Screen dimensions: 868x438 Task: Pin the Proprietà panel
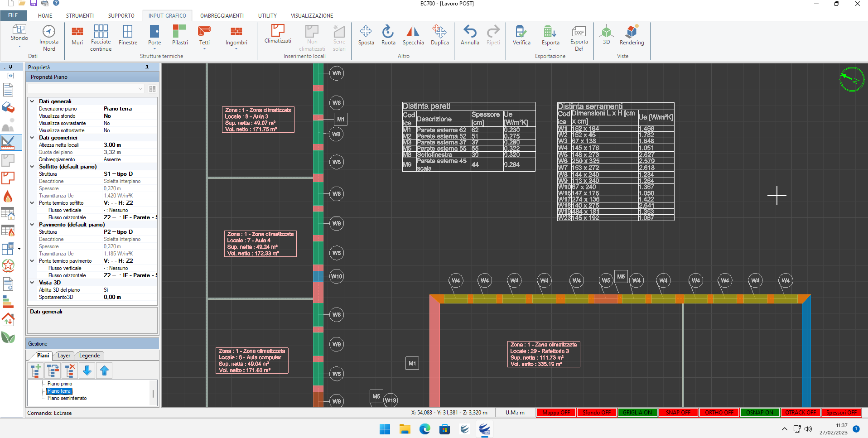[x=147, y=67]
